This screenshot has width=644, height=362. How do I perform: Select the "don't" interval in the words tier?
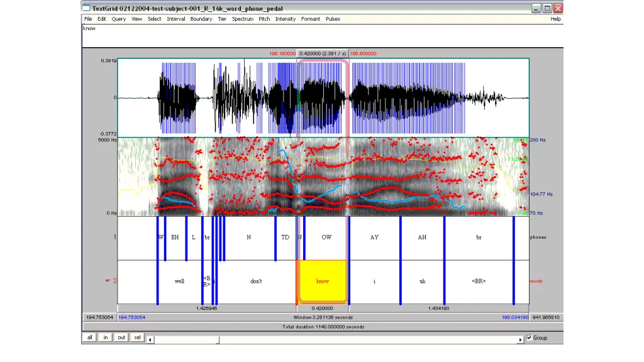pos(256,282)
